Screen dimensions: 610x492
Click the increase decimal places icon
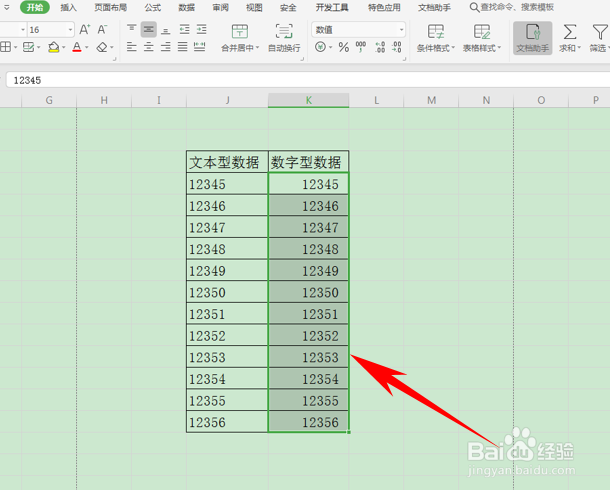pos(380,47)
